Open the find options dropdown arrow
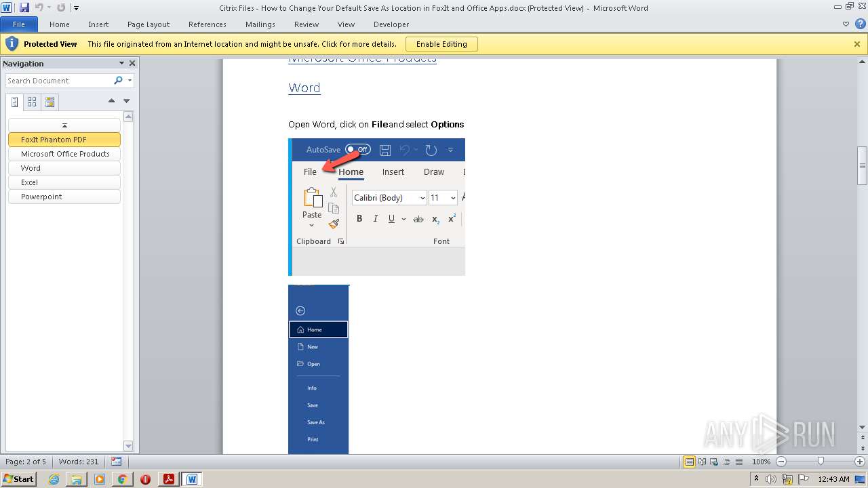Image resolution: width=868 pixels, height=488 pixels. click(130, 81)
